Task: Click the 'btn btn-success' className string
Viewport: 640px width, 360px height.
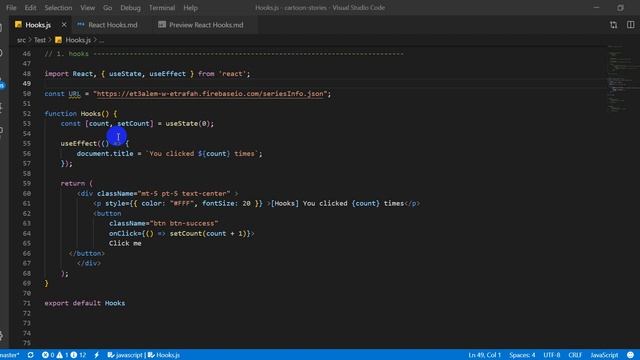Action: [184, 223]
